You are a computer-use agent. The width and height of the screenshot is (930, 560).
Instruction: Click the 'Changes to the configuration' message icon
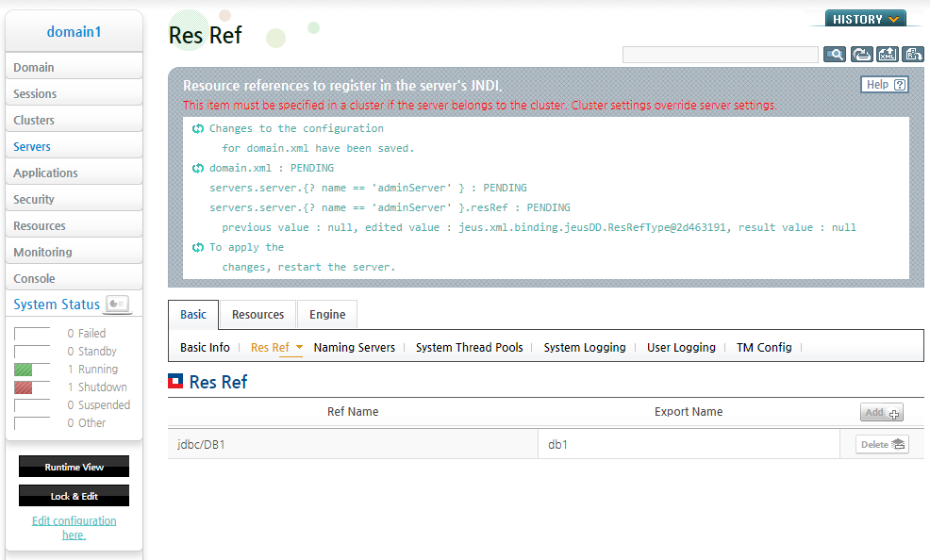tap(198, 128)
